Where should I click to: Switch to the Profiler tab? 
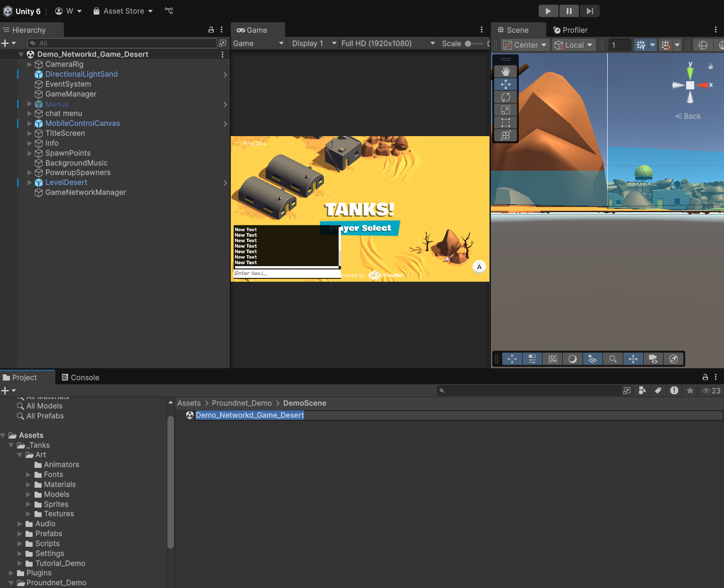click(x=570, y=30)
